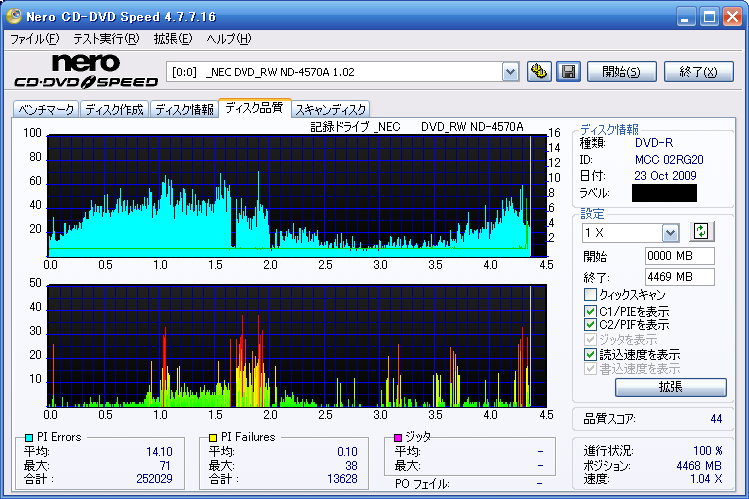Click the yellow PI Failures legend swatch
749x499 pixels.
coord(213,437)
